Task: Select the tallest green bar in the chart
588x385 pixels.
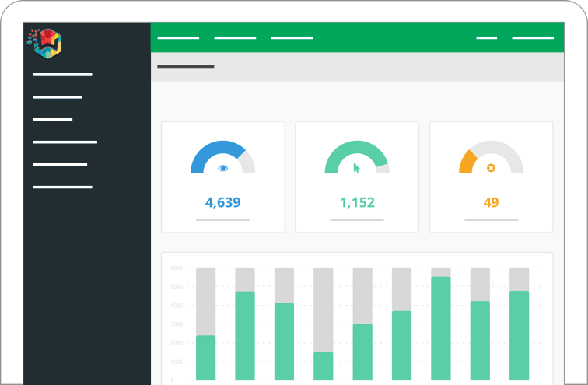Action: pyautogui.click(x=441, y=329)
